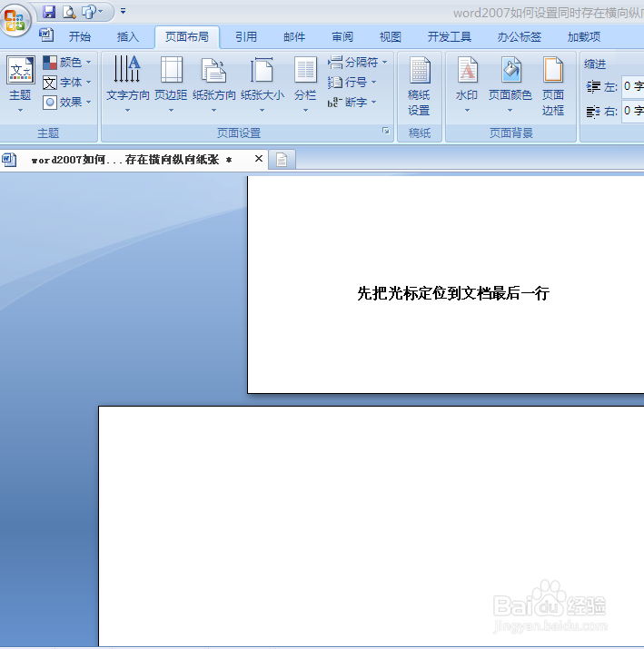Select the word2007 document tab

click(x=132, y=160)
